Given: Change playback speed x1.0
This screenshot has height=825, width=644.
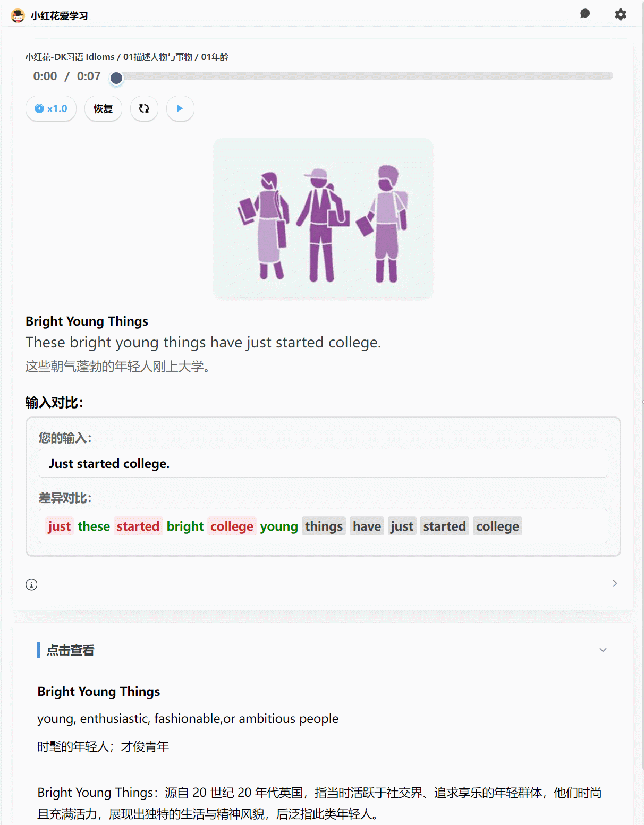Looking at the screenshot, I should (x=51, y=108).
